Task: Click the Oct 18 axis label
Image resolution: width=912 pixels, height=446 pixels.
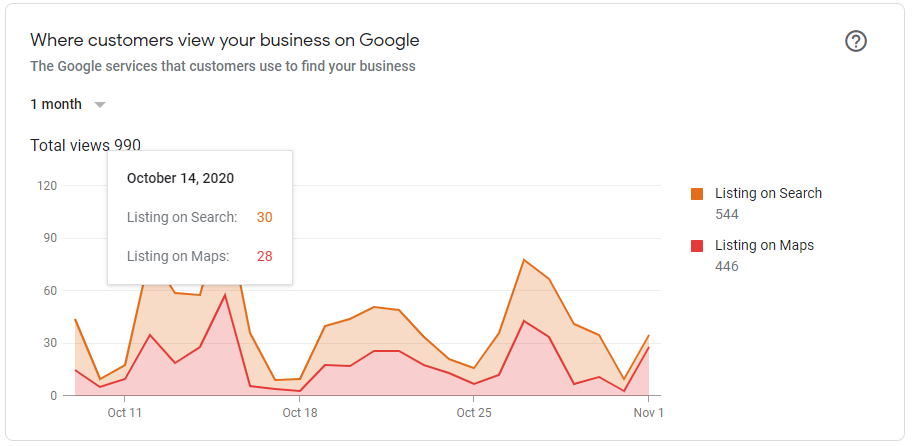Action: (x=300, y=413)
